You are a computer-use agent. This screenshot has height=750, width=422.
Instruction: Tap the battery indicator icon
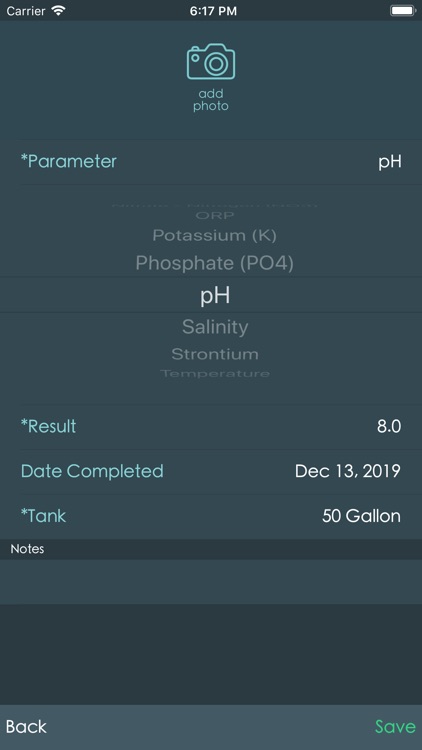tap(403, 11)
